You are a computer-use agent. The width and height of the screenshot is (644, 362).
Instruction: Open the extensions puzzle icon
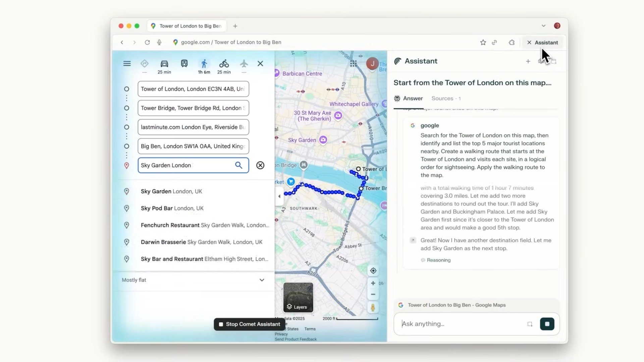(x=512, y=42)
